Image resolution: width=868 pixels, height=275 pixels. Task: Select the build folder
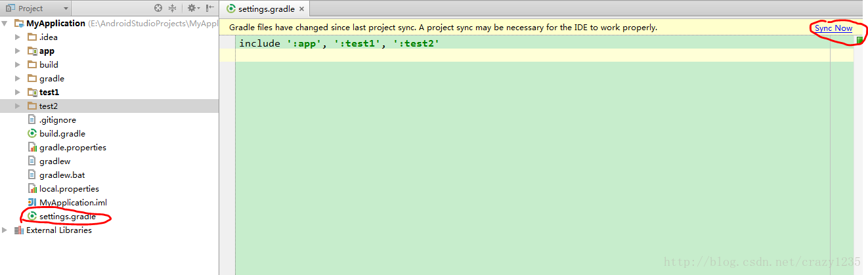49,64
